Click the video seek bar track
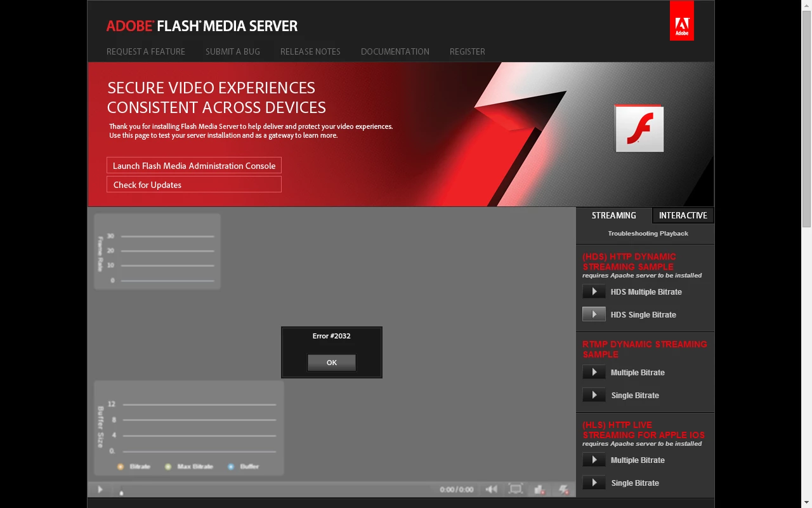This screenshot has width=812, height=508. click(x=275, y=490)
